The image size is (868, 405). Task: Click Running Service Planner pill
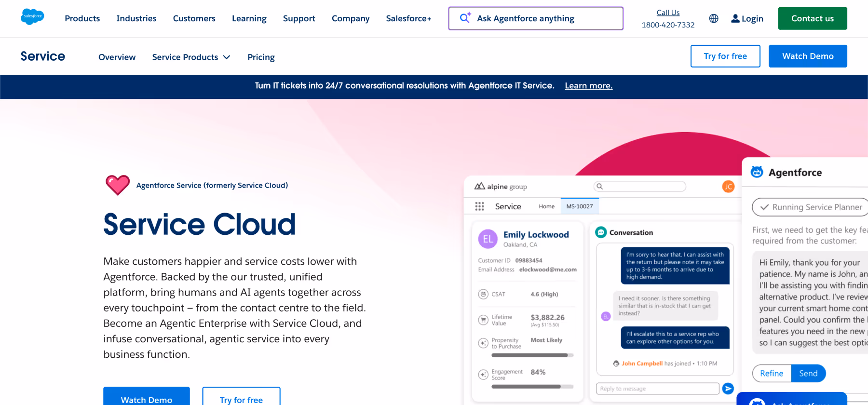tap(810, 207)
